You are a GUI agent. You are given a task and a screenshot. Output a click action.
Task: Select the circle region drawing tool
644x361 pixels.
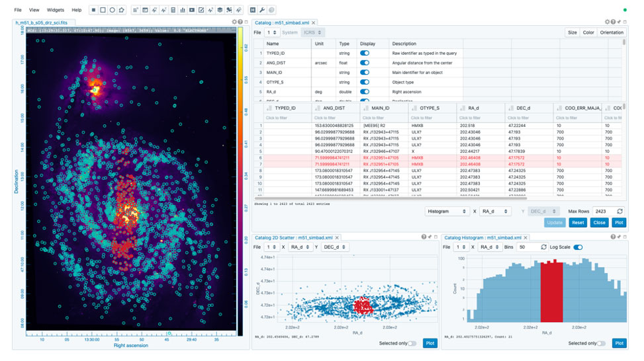112,10
